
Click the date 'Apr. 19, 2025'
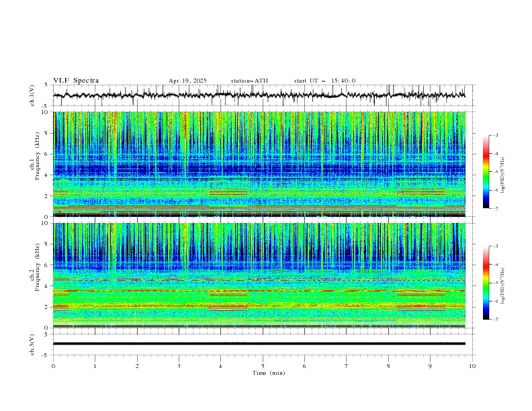[187, 81]
